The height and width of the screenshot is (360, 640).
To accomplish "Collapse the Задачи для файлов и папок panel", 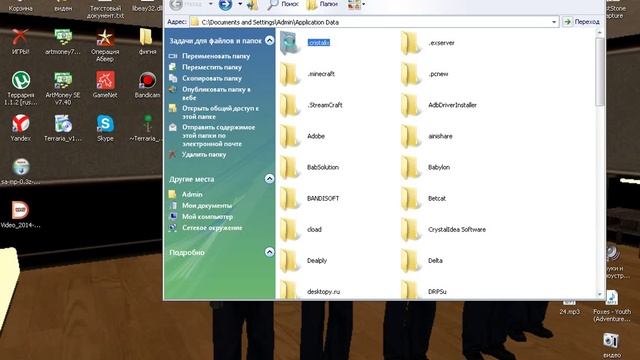I will 269,40.
